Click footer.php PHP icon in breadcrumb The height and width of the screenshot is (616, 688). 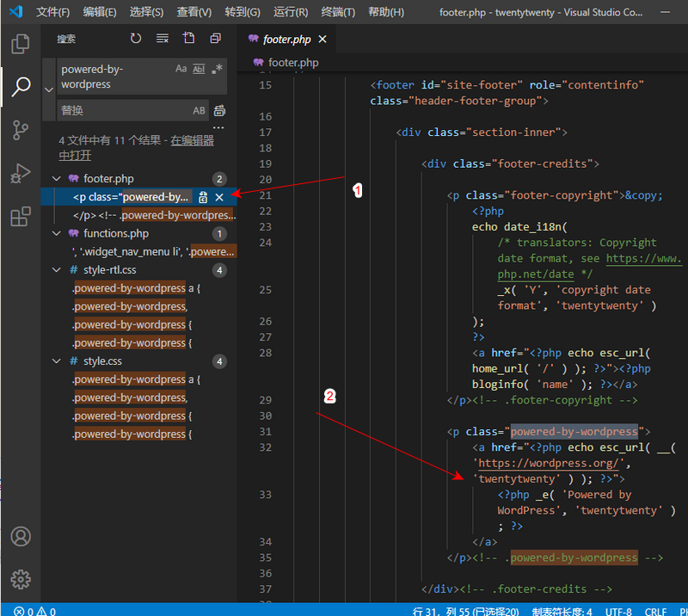(258, 62)
